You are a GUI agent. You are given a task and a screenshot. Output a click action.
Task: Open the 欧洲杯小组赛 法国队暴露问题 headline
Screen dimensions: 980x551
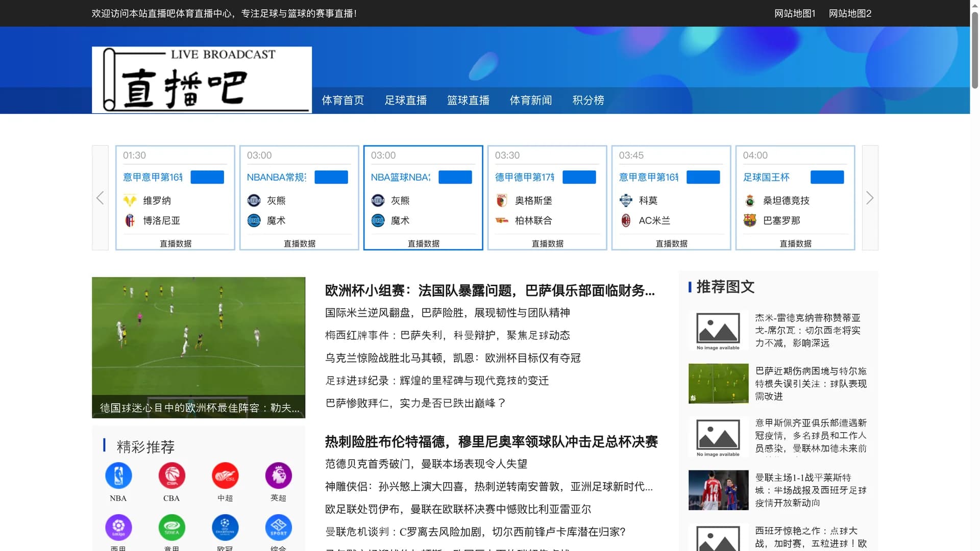(x=490, y=291)
